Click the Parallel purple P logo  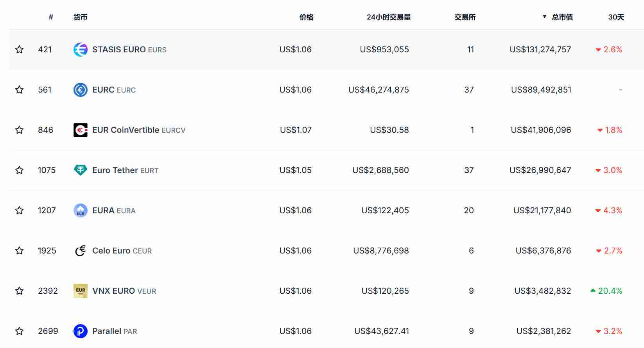80,331
